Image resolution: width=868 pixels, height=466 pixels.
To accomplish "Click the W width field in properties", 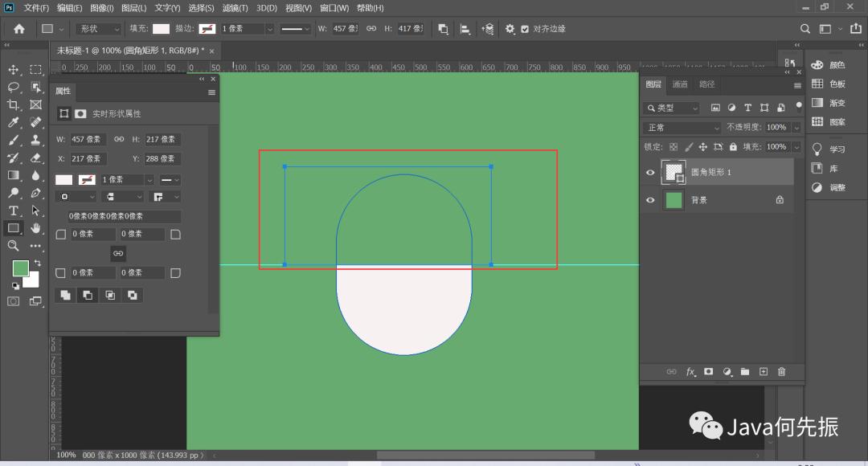I will tap(88, 140).
